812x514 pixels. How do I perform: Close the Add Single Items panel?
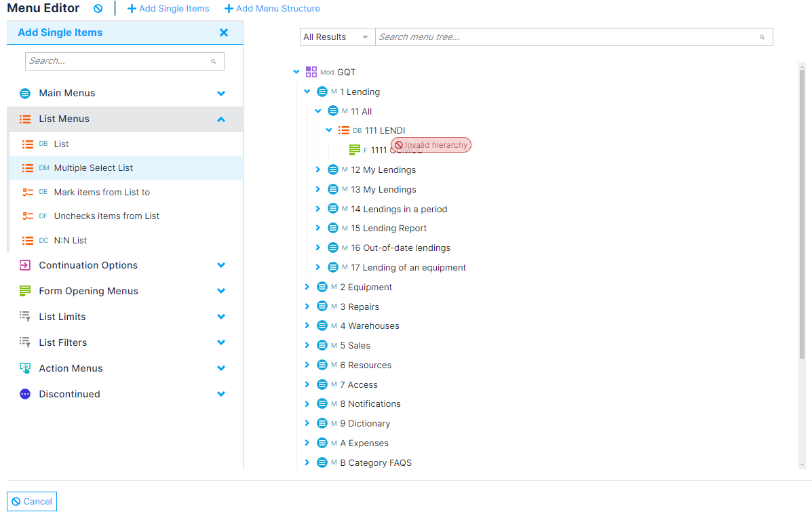click(224, 33)
